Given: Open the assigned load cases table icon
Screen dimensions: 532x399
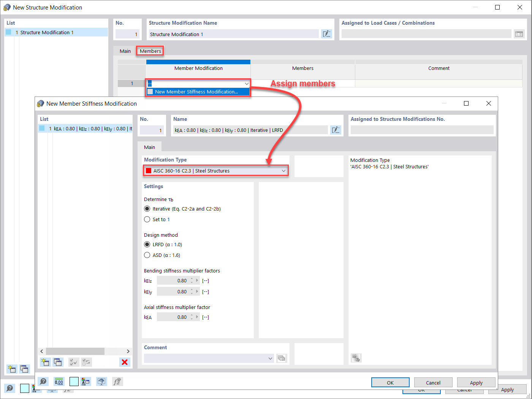Looking at the screenshot, I should point(519,34).
